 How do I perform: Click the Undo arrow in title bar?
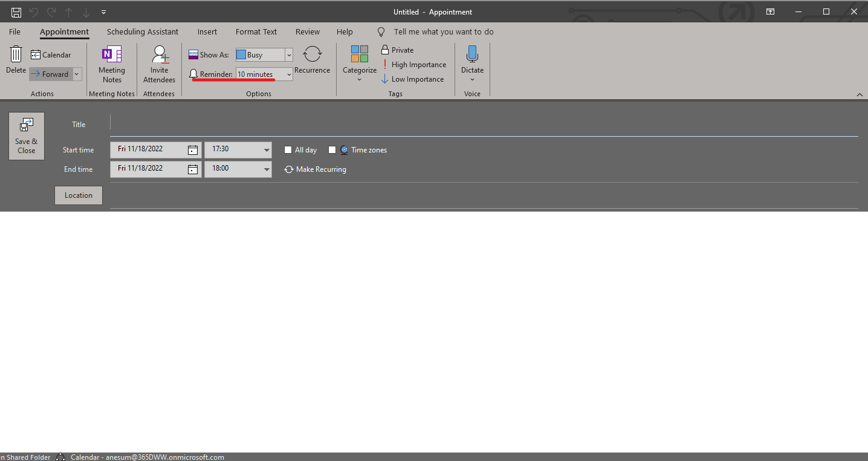click(x=34, y=12)
